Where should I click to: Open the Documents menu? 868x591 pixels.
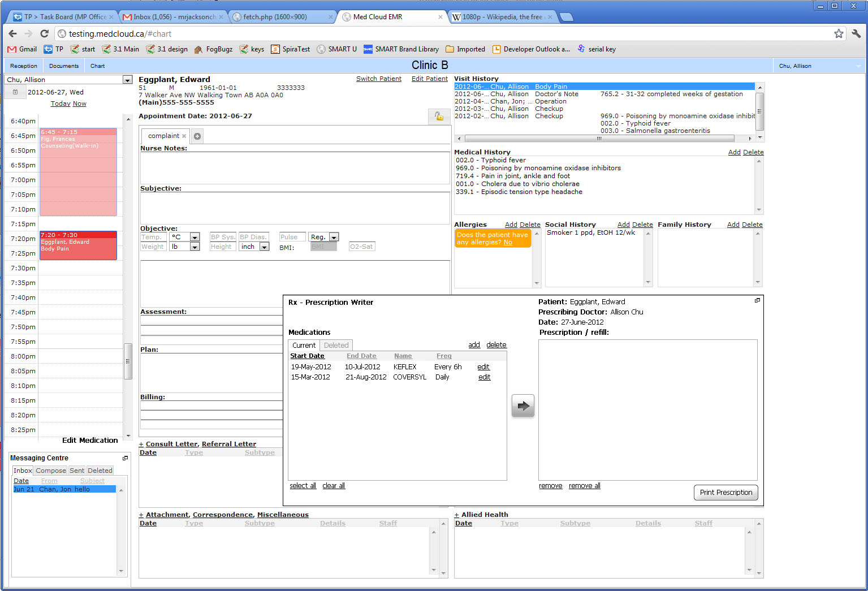click(64, 66)
